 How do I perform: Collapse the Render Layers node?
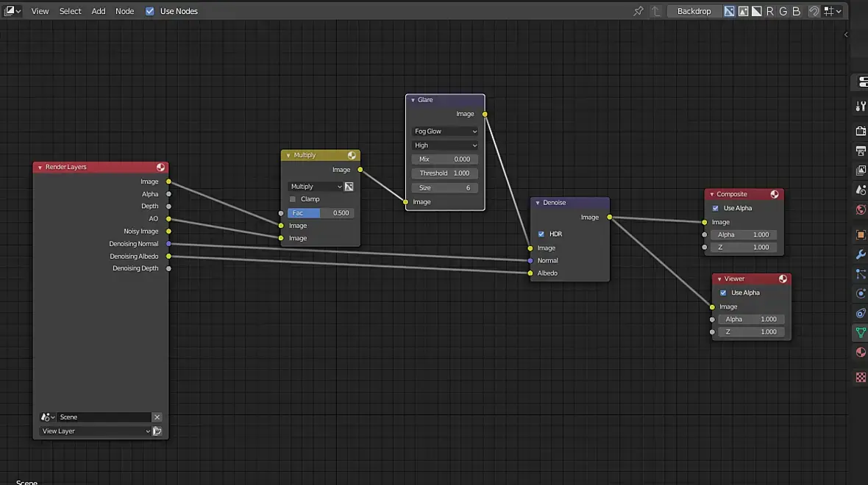pyautogui.click(x=40, y=167)
